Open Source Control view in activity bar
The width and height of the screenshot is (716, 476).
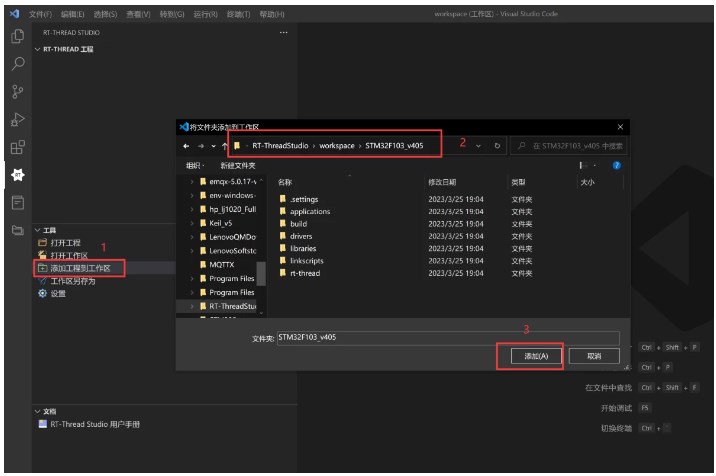coord(17,91)
